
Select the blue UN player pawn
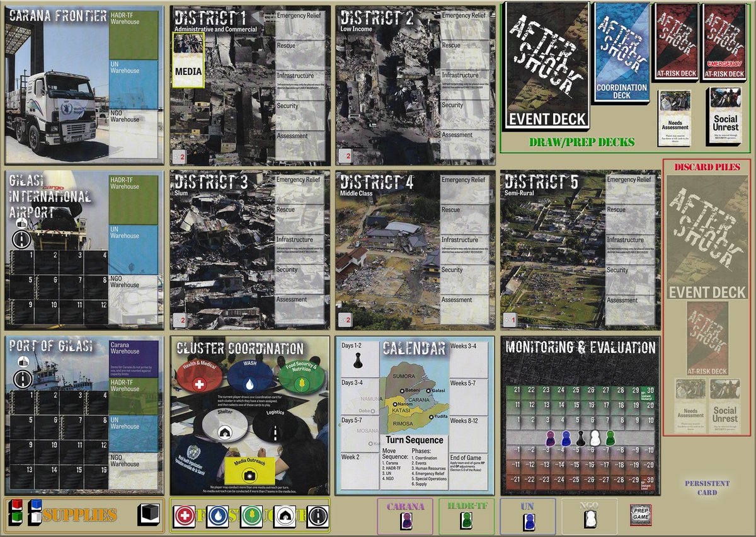529,521
